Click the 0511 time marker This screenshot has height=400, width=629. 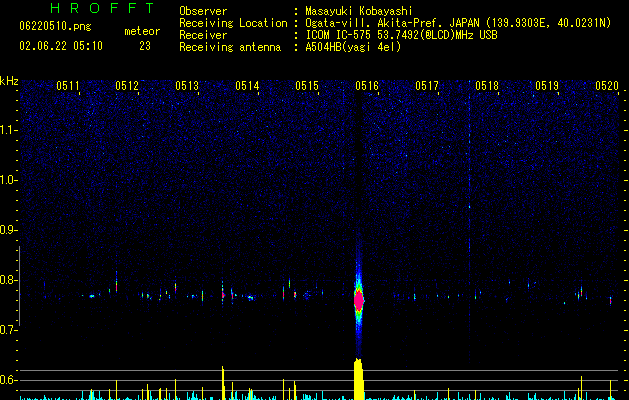point(68,86)
